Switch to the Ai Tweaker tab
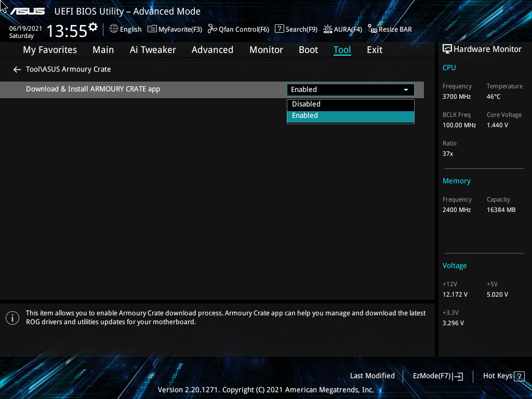 click(153, 50)
